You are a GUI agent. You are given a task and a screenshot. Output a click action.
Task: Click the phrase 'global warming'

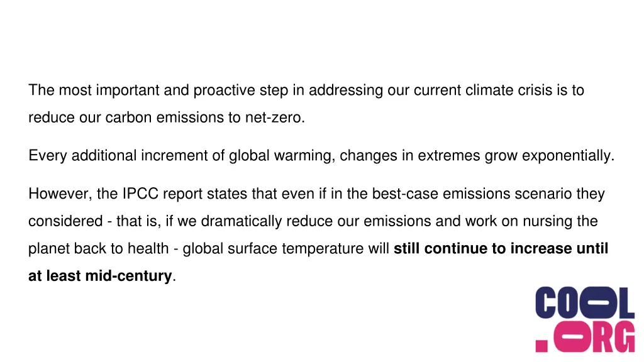tap(280, 156)
